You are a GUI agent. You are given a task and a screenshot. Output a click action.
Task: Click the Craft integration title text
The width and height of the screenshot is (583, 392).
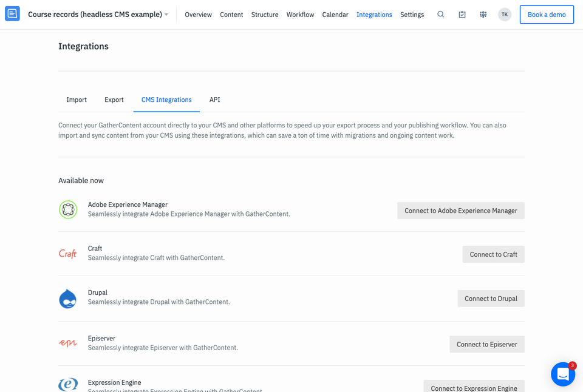[x=95, y=248]
